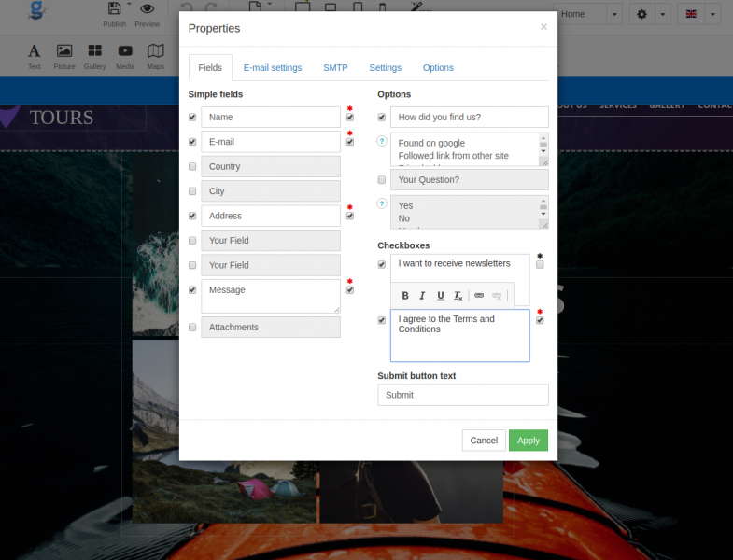Open the Settings tab
733x560 pixels.
[386, 68]
